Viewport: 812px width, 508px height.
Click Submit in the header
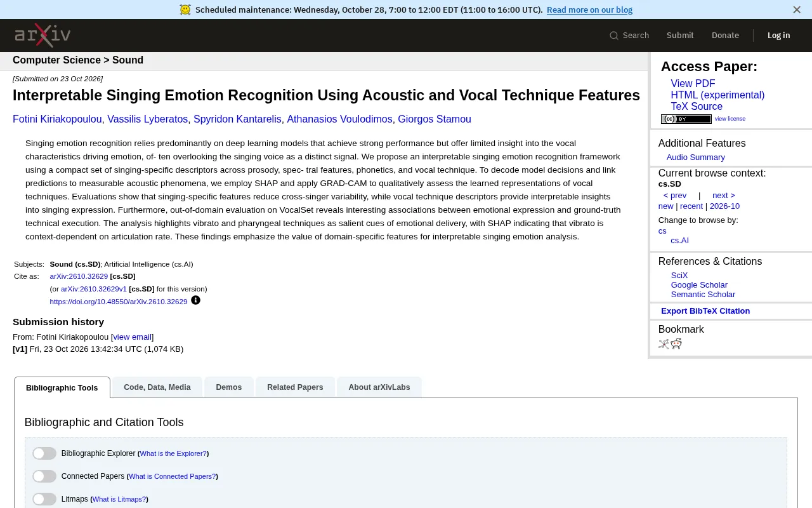click(x=680, y=36)
